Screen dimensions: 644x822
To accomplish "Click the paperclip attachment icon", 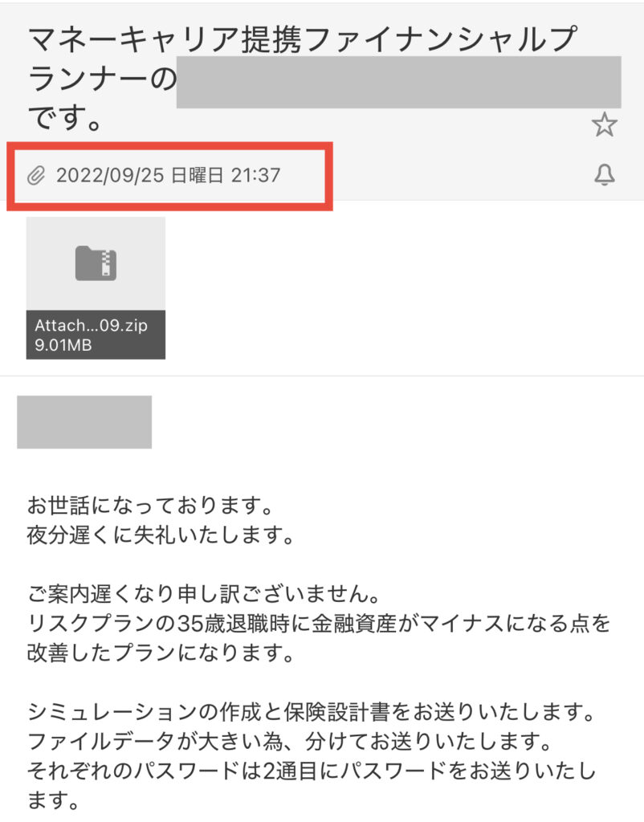I will tap(36, 176).
